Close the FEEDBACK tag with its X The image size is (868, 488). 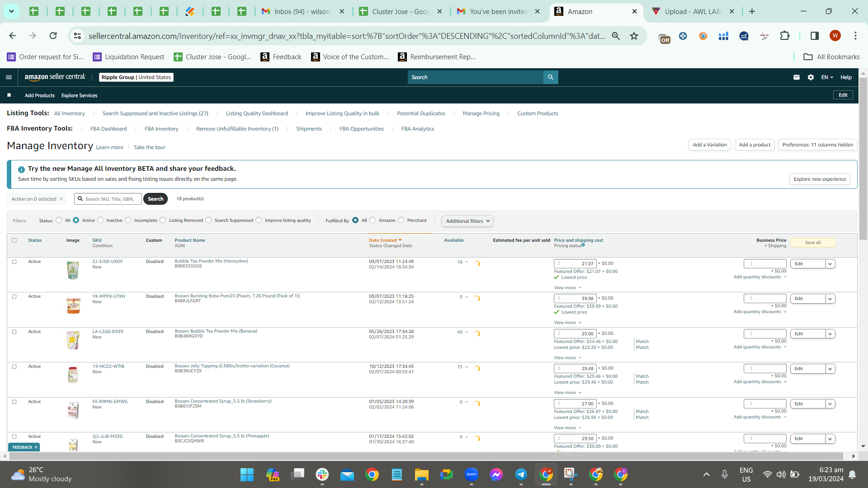tap(36, 447)
